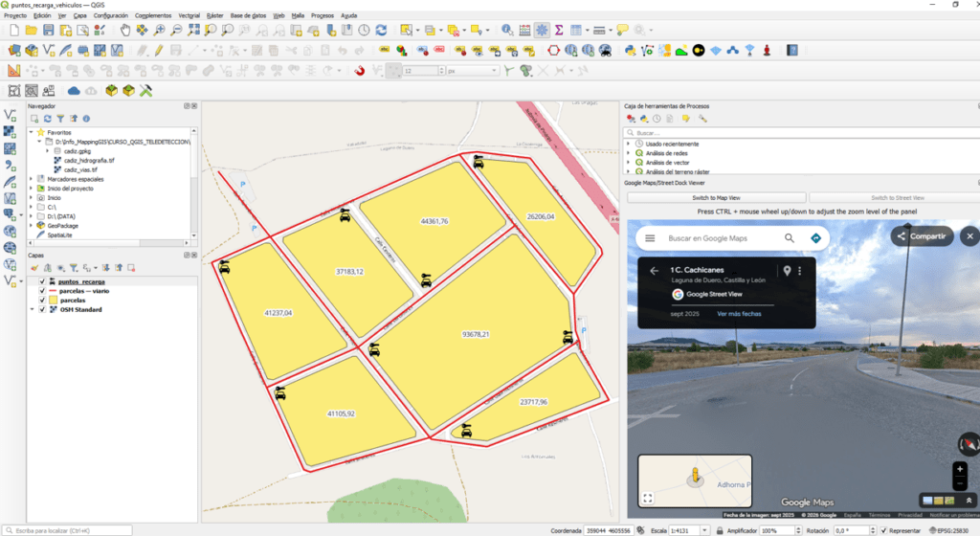Toggle visibility of OSM Standard layer
The width and height of the screenshot is (980, 536).
[x=42, y=310]
